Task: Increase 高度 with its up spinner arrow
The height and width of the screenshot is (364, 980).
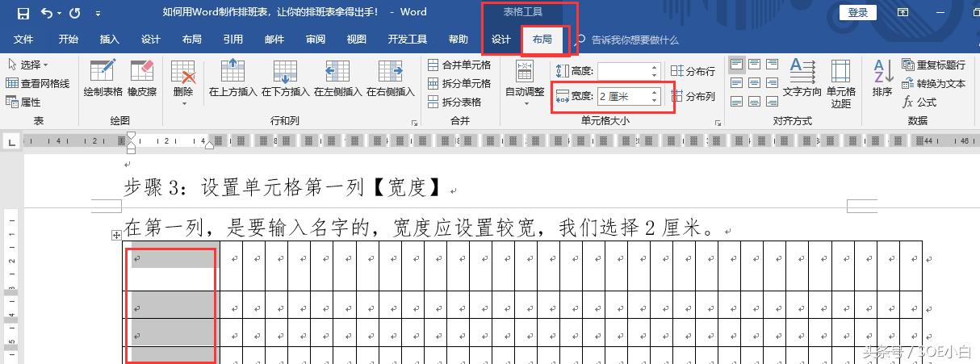Action: (x=654, y=67)
